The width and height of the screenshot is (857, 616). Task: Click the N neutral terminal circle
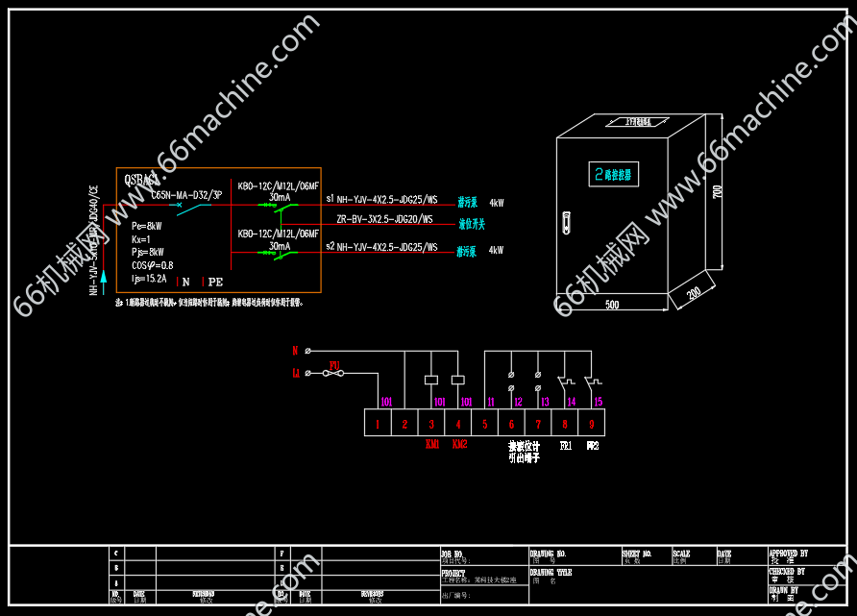point(307,352)
